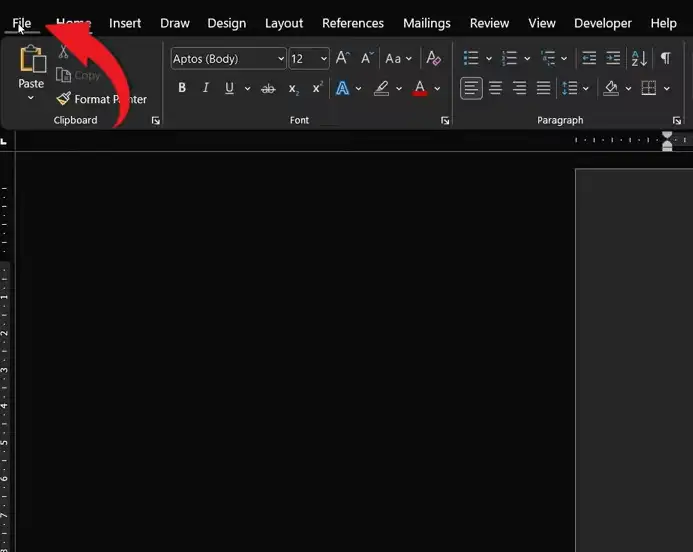Expand the line spacing dropdown arrow
Image resolution: width=693 pixels, height=552 pixels.
pyautogui.click(x=586, y=88)
